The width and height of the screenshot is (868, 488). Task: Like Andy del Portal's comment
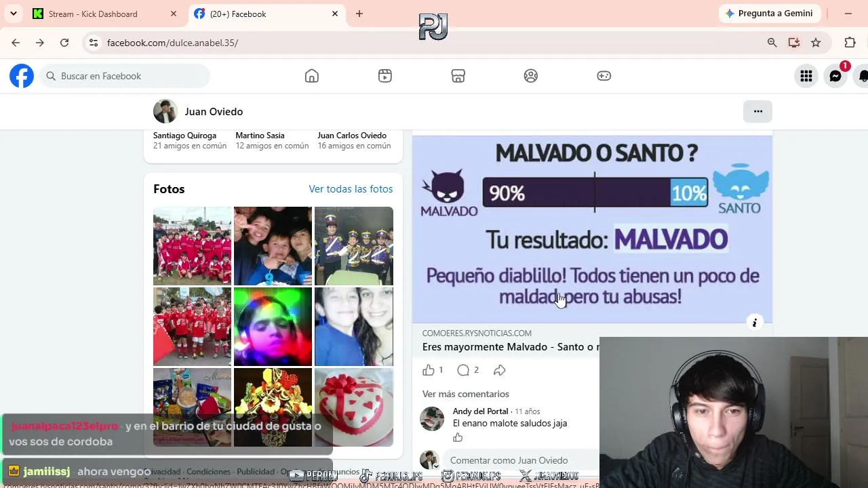coord(458,438)
